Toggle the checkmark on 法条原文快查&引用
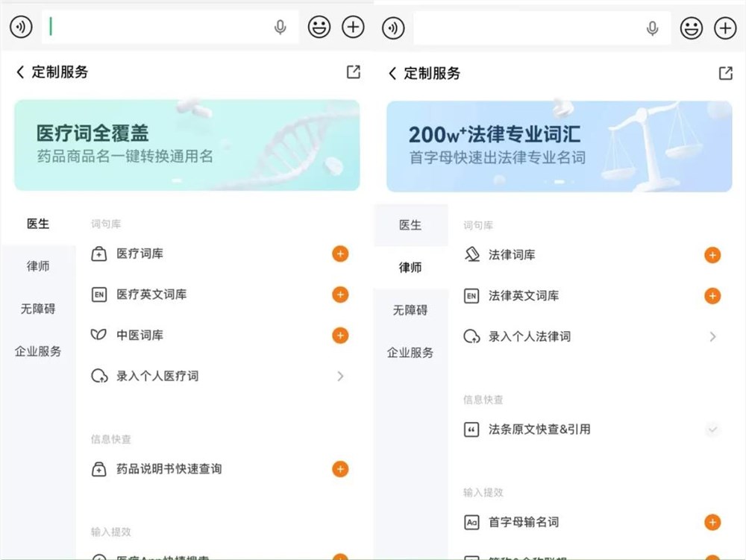746x560 pixels. click(713, 430)
